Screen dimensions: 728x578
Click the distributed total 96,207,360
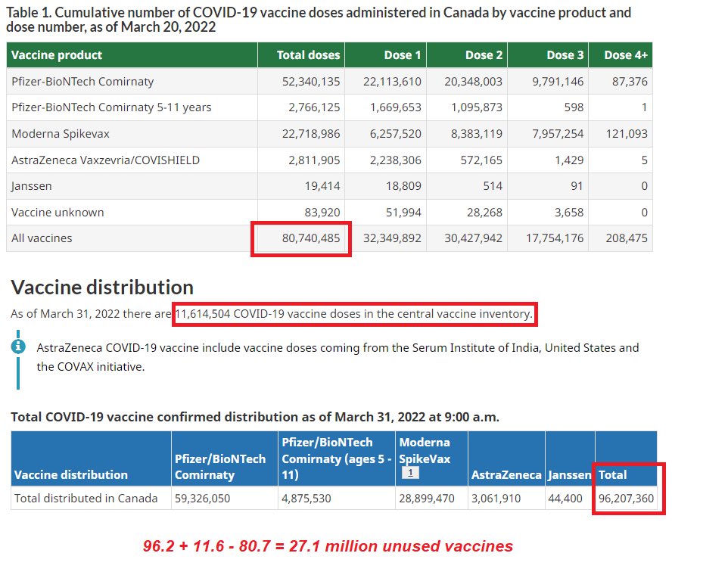[x=626, y=498]
